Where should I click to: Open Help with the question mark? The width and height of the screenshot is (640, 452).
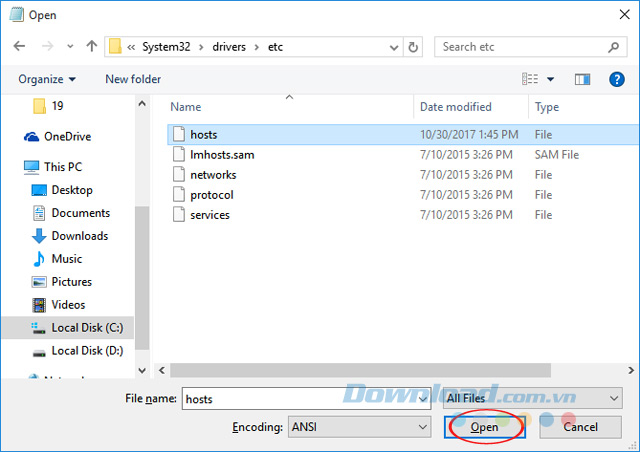(x=617, y=79)
